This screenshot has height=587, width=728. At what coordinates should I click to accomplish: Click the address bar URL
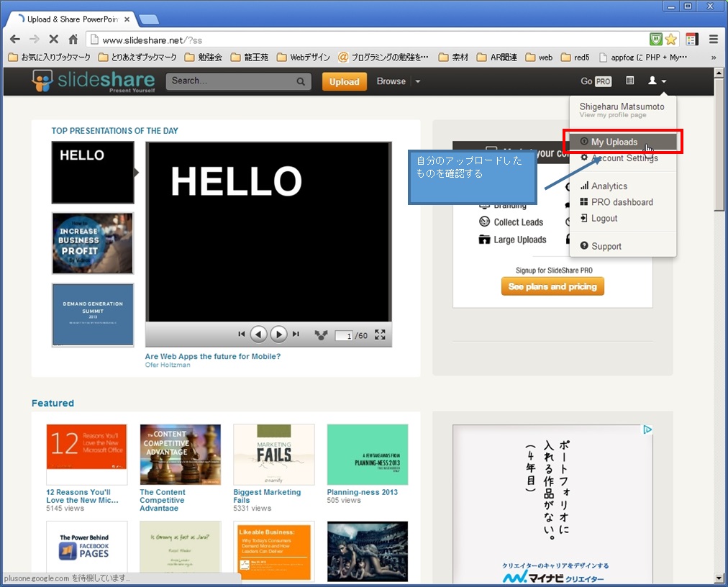click(153, 40)
